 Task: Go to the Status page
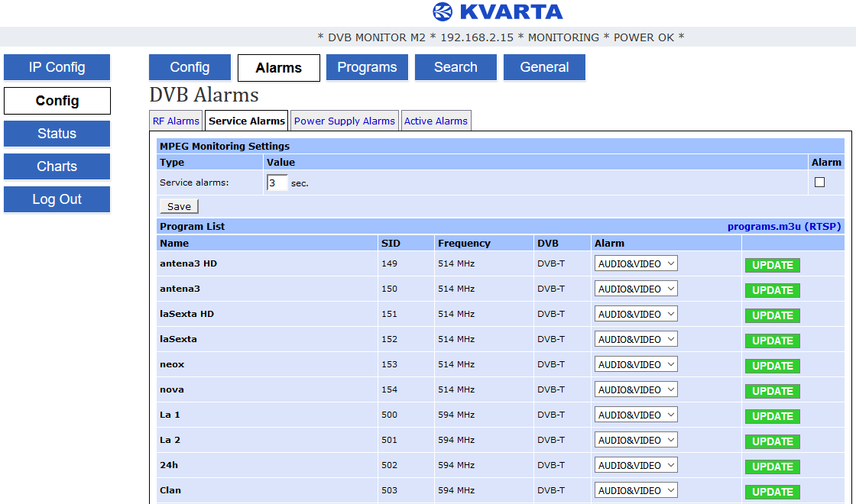57,134
